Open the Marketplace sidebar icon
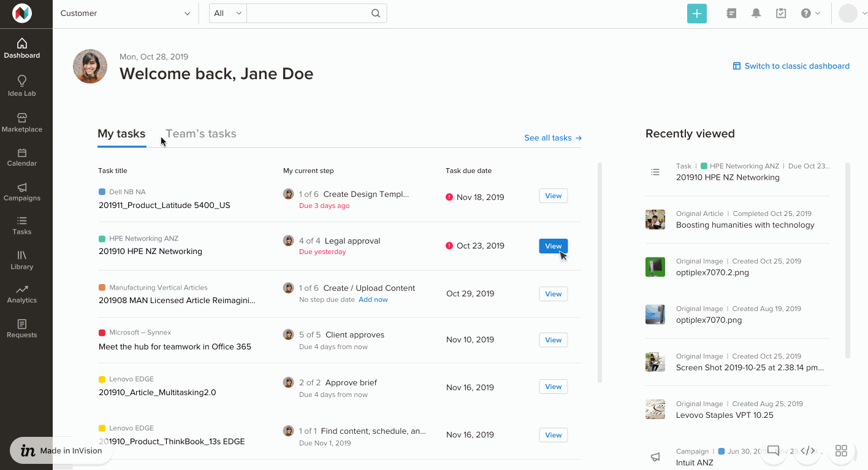The height and width of the screenshot is (470, 868). tap(22, 122)
